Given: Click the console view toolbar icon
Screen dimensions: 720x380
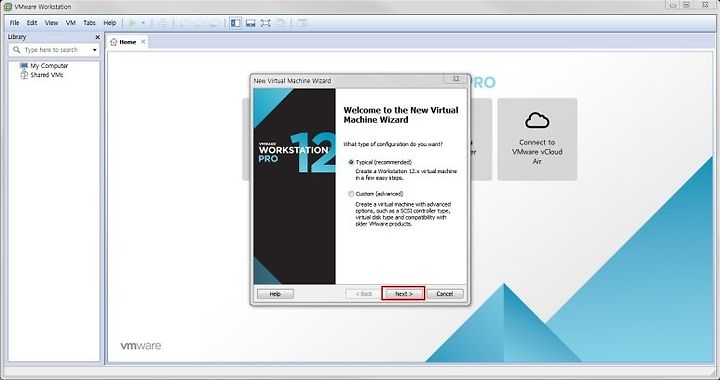Looking at the screenshot, I should pyautogui.click(x=302, y=23).
